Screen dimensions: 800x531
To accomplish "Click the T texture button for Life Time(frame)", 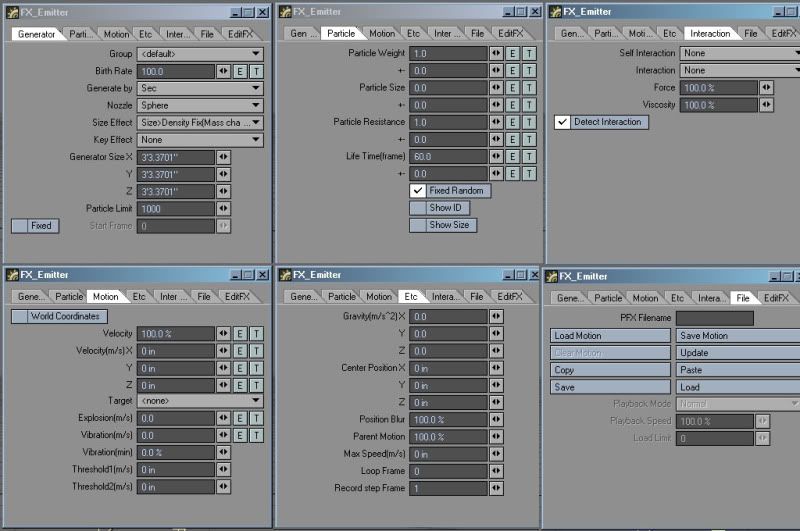I will (x=529, y=157).
